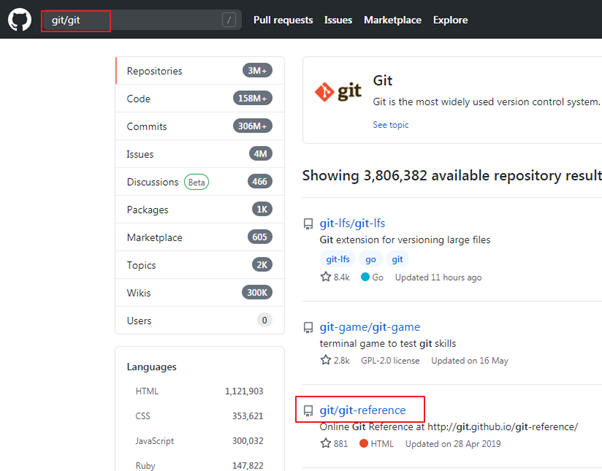Click the repository icon beside git-lfs/git-lfs
The height and width of the screenshot is (471, 602).
308,224
